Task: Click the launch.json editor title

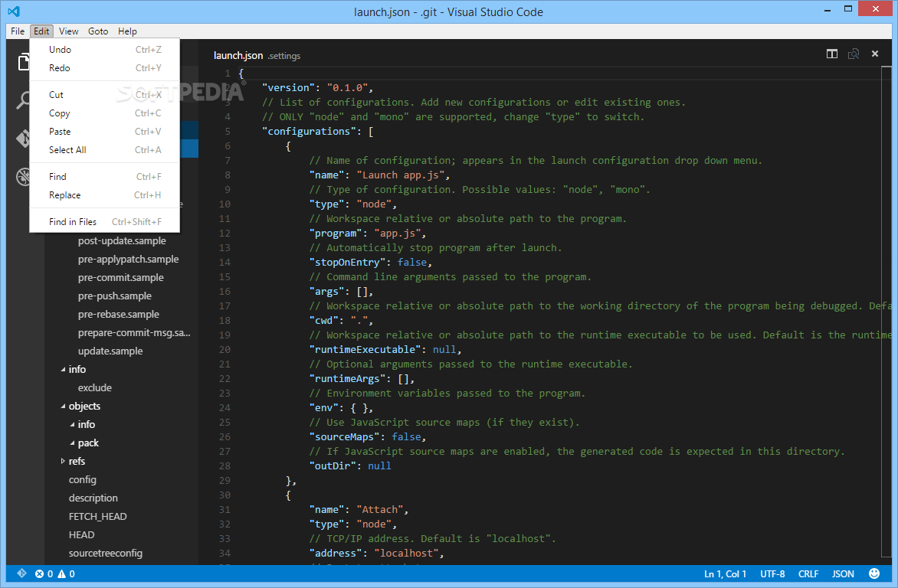Action: coord(238,56)
